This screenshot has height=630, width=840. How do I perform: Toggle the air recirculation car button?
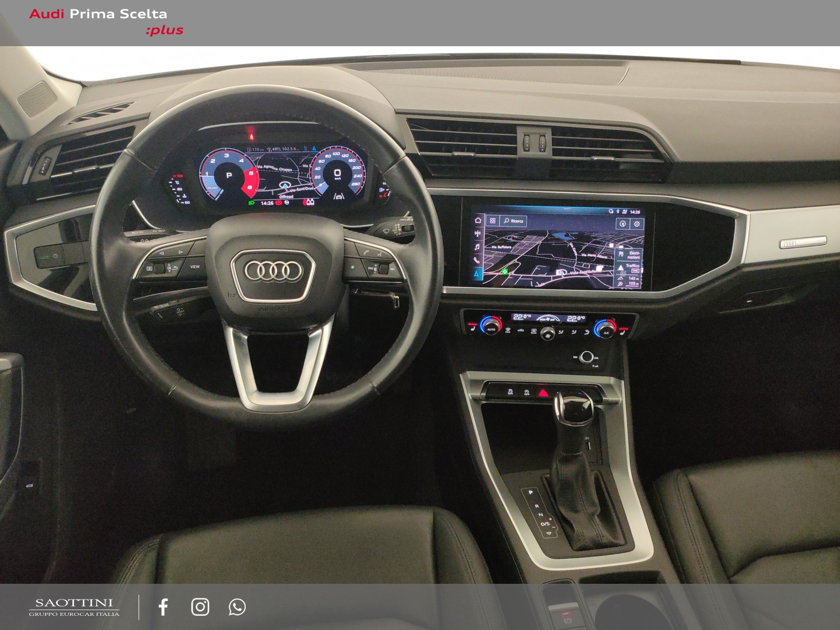521,330
